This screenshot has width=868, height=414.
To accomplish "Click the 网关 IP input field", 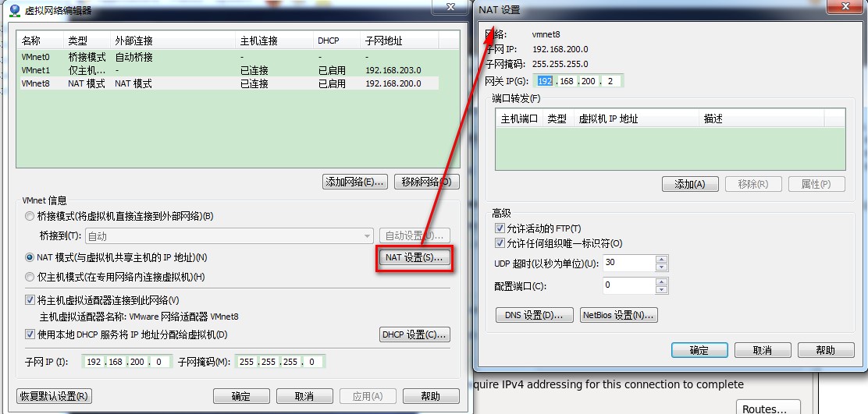I will pos(578,81).
